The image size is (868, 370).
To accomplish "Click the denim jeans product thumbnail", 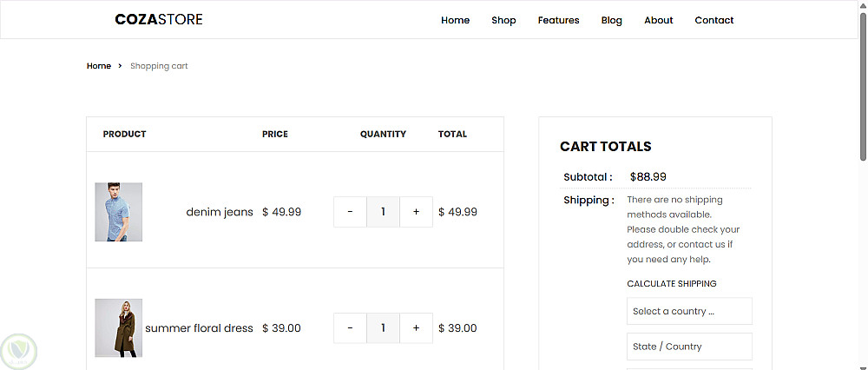I will (118, 212).
